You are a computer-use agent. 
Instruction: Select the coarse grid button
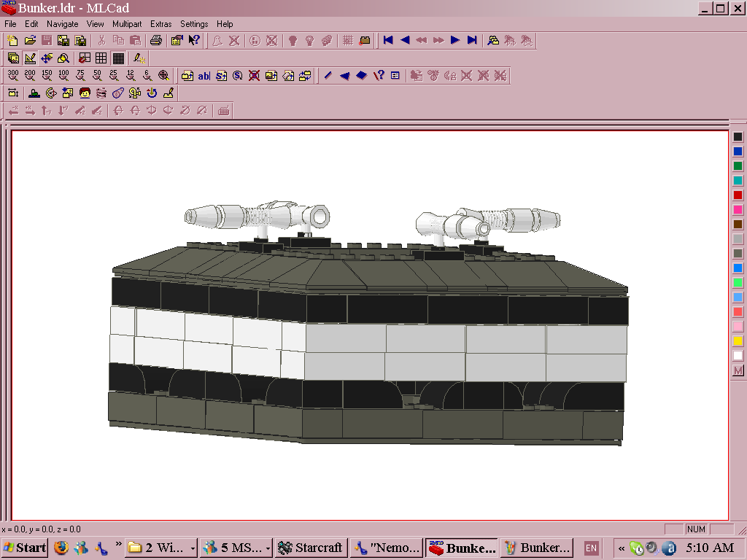(85, 58)
